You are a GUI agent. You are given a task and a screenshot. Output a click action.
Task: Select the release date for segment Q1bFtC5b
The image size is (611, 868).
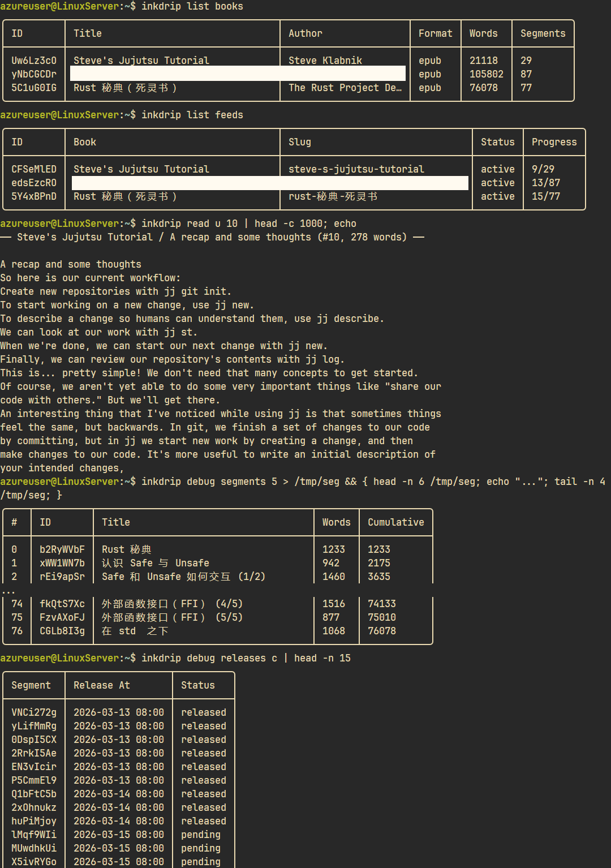coord(118,794)
